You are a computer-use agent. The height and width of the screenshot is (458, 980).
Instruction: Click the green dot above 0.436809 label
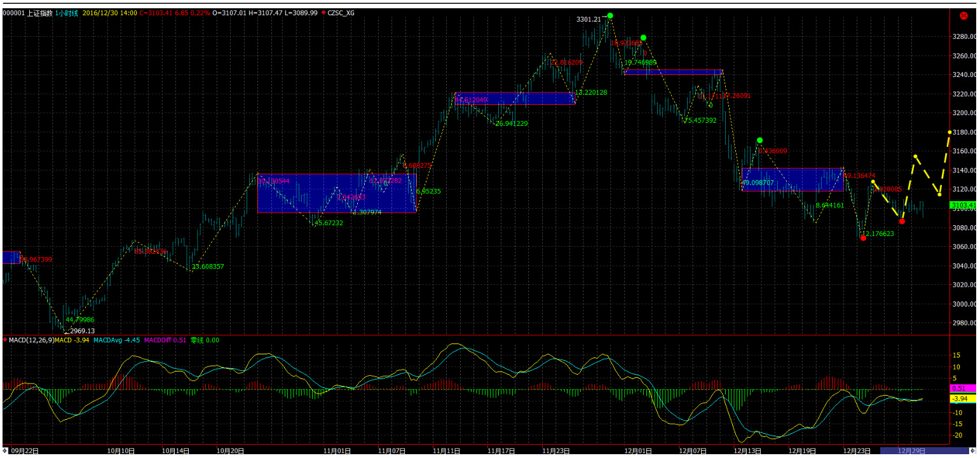(x=759, y=140)
